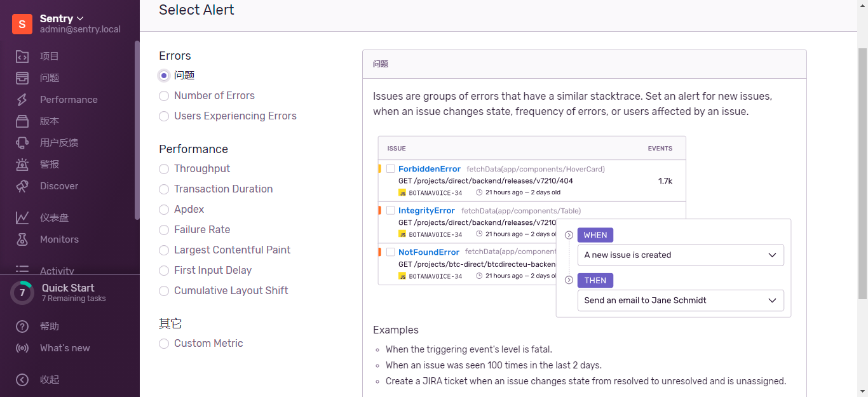Click the admin@sentry.local account text
Screen dimensions: 868x397
tap(80, 29)
